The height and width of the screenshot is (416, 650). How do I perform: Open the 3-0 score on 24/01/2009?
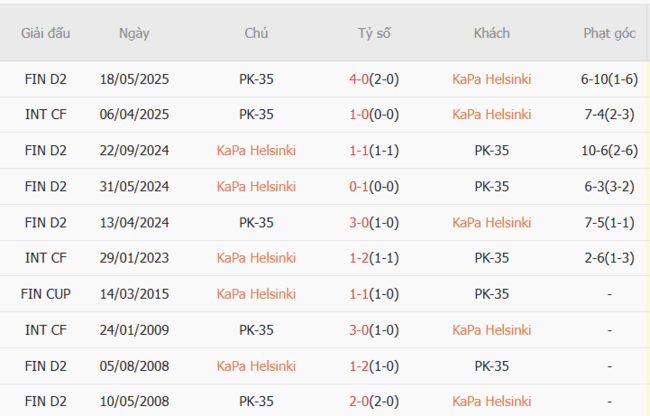tap(359, 330)
